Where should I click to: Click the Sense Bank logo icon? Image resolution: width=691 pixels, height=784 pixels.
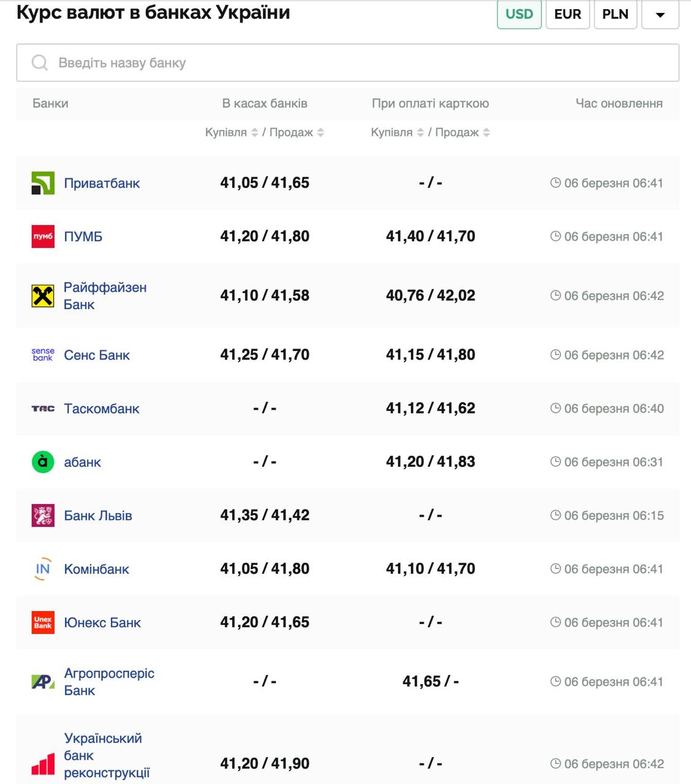[43, 355]
